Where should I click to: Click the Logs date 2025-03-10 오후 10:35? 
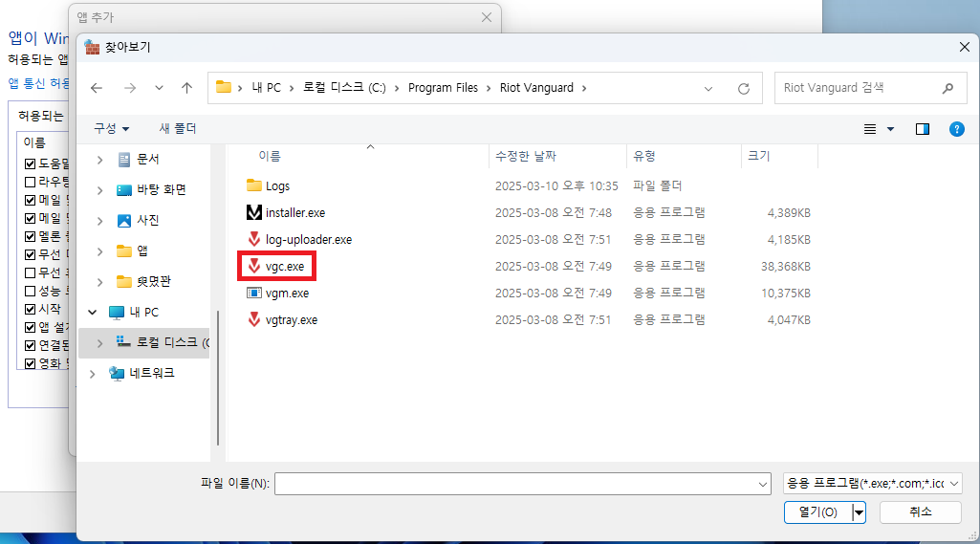click(x=556, y=185)
